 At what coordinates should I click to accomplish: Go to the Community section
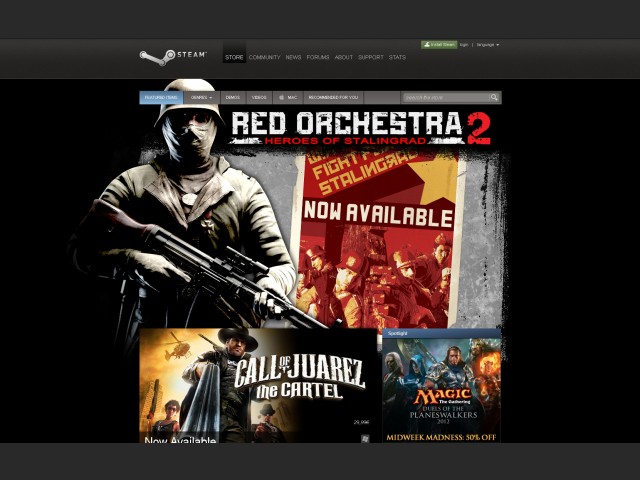click(x=264, y=57)
